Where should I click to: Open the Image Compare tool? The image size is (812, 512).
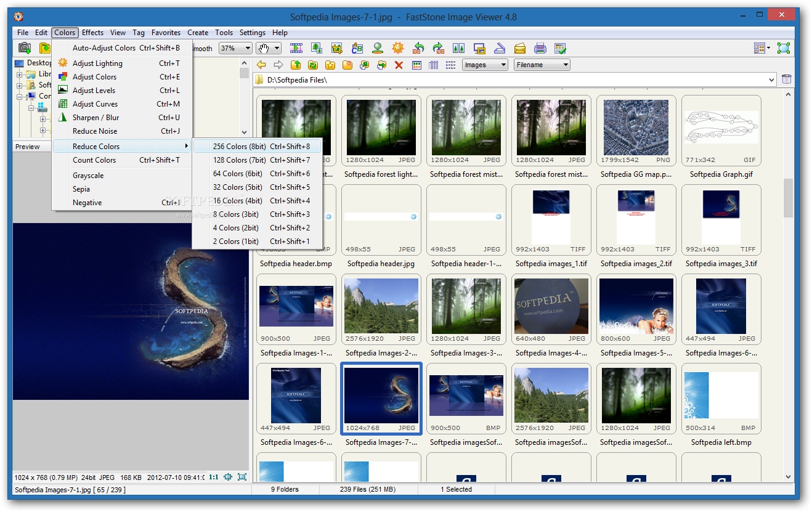pyautogui.click(x=460, y=47)
